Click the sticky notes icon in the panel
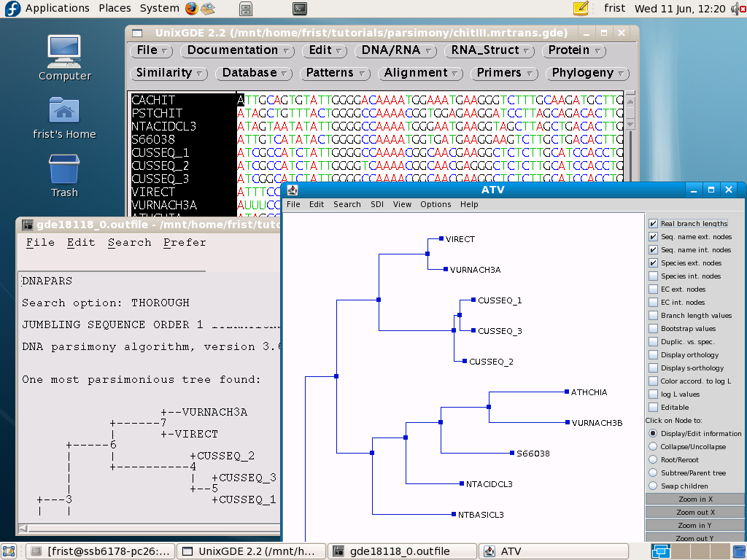 581,9
